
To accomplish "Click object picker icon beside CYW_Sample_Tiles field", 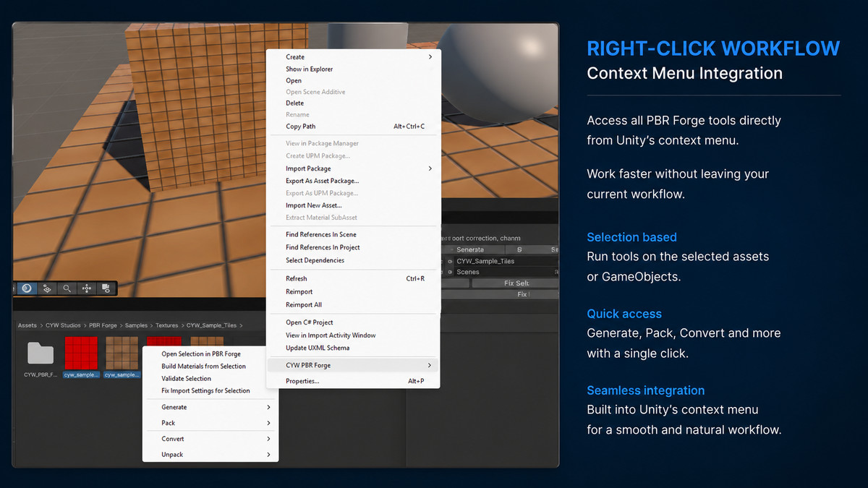I will point(450,261).
